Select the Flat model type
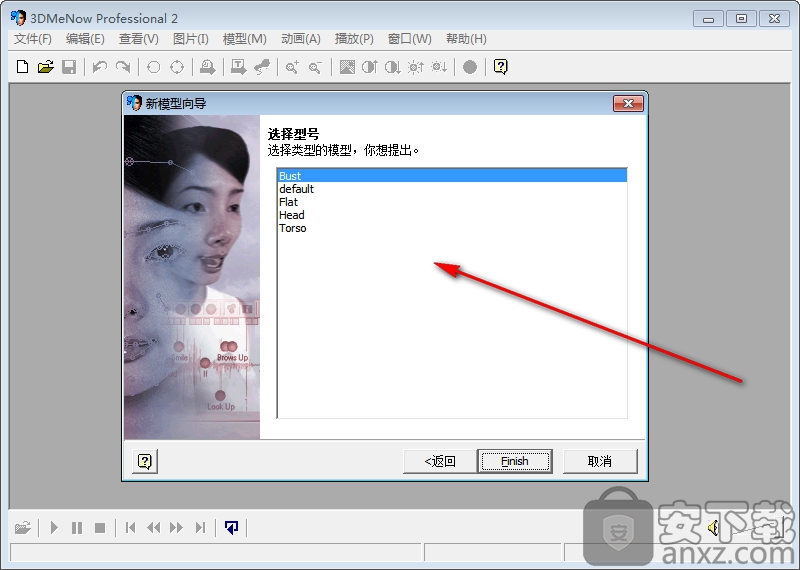This screenshot has height=570, width=800. [x=452, y=202]
